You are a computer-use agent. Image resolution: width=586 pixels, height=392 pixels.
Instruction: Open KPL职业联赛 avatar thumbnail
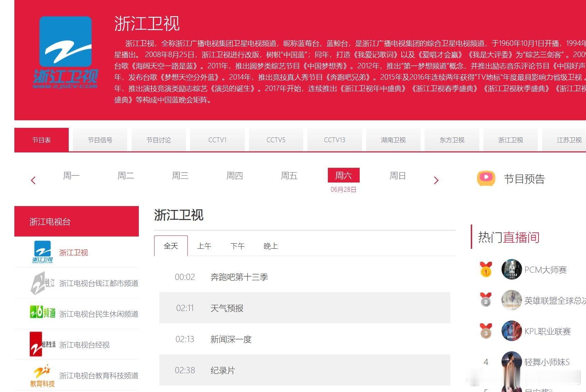pyautogui.click(x=511, y=331)
